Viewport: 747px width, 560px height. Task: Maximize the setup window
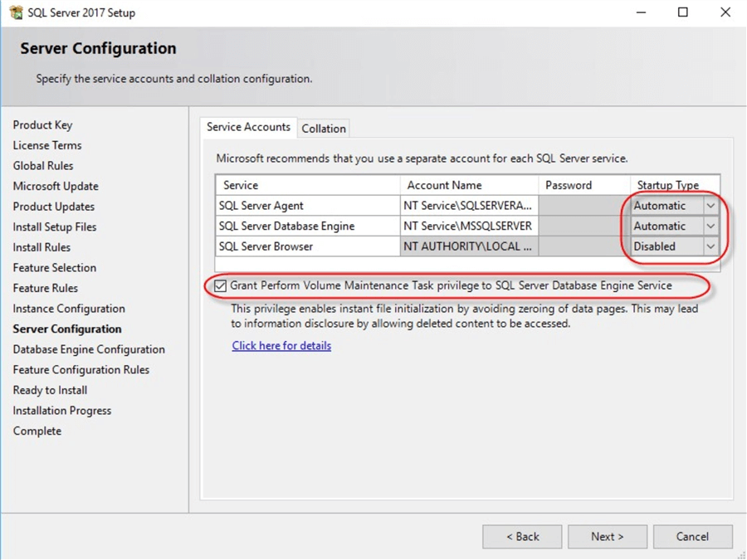pyautogui.click(x=682, y=12)
